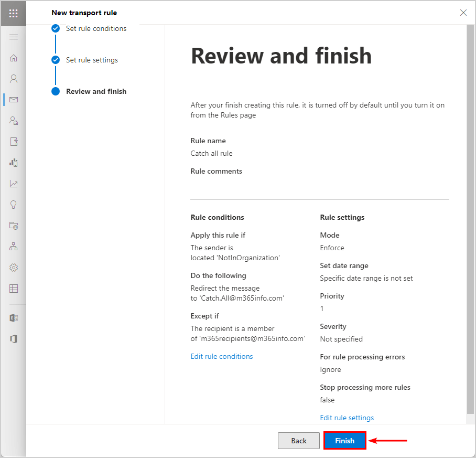
Task: Click 'Specific date range is not set' text
Action: pyautogui.click(x=366, y=278)
